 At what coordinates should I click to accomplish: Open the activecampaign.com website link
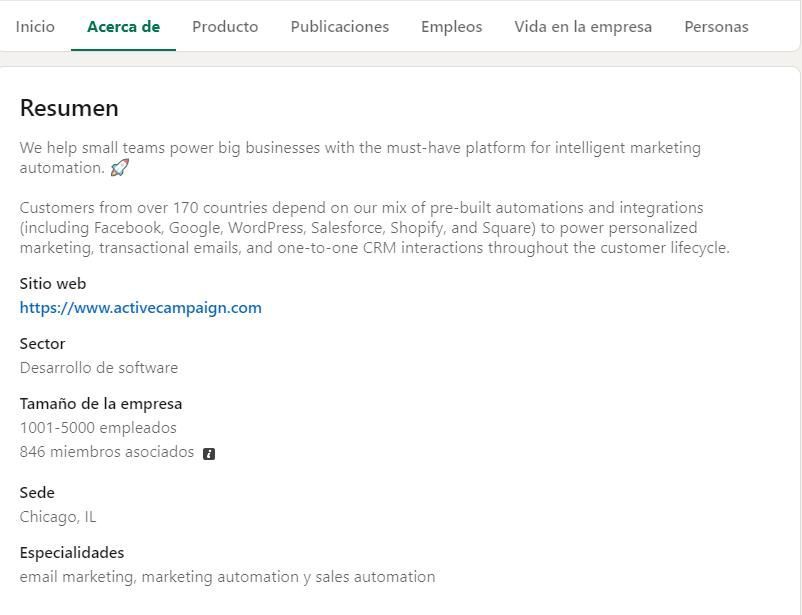[x=141, y=308]
